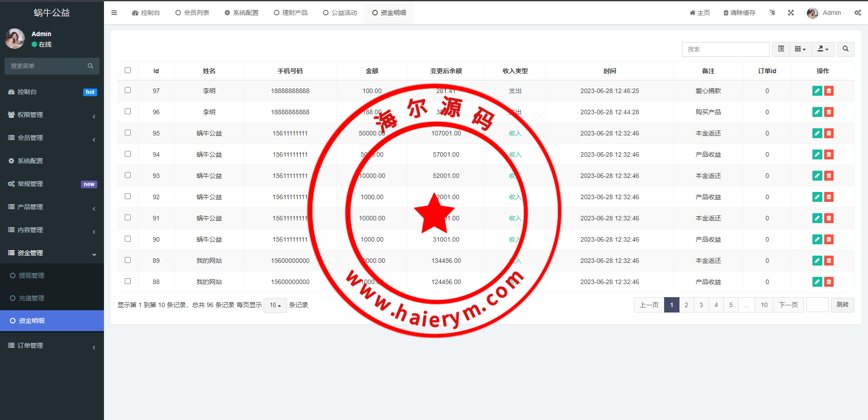868x420 pixels.
Task: Go to page 2 of records
Action: tap(686, 305)
